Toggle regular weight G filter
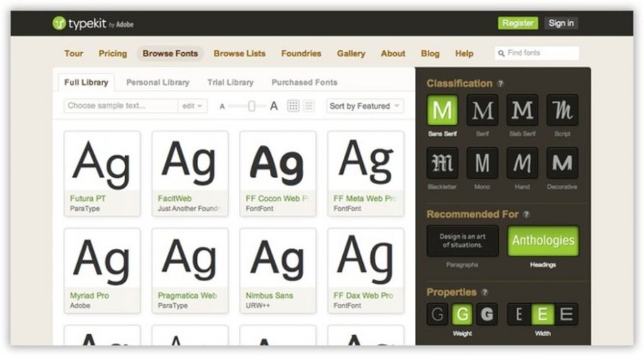644x356 pixels. [462, 314]
